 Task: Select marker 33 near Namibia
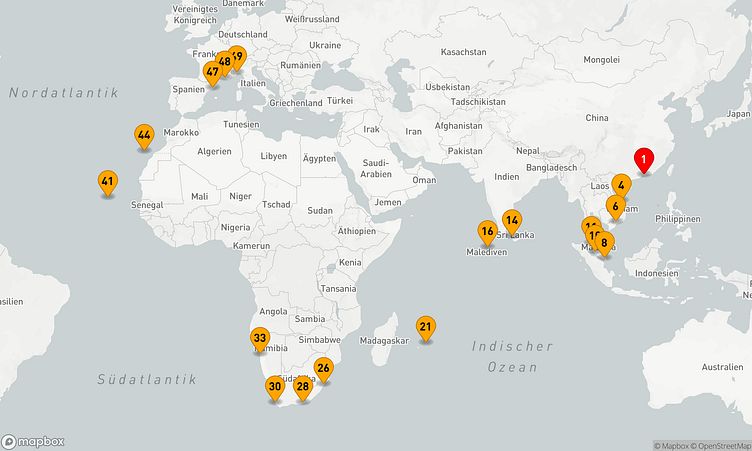(260, 338)
